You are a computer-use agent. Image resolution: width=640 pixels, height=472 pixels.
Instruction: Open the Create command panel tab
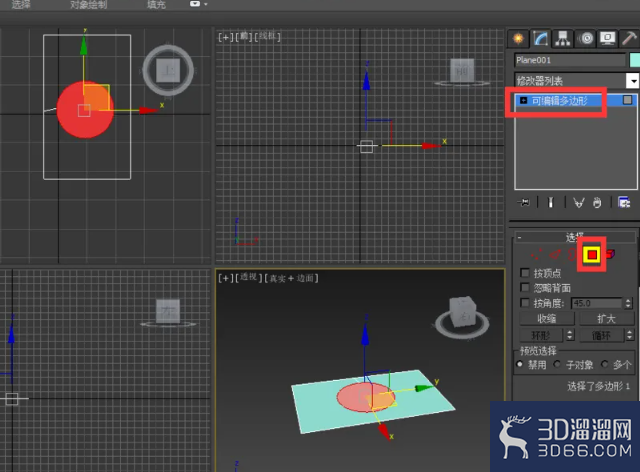pos(518,39)
